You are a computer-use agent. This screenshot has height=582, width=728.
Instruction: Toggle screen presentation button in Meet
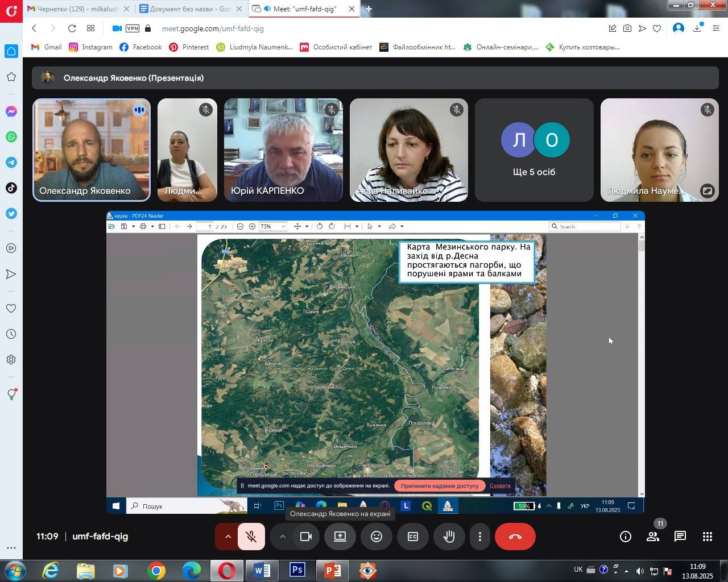point(340,537)
